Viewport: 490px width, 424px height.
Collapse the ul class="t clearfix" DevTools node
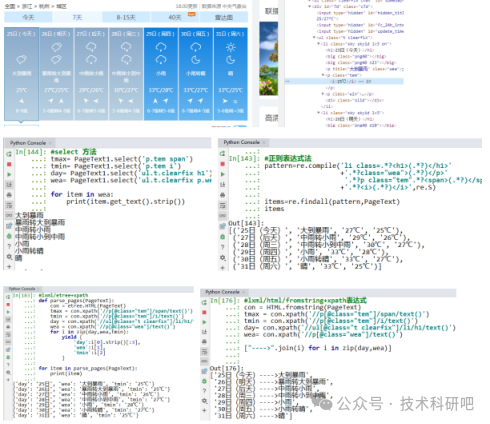(314, 37)
